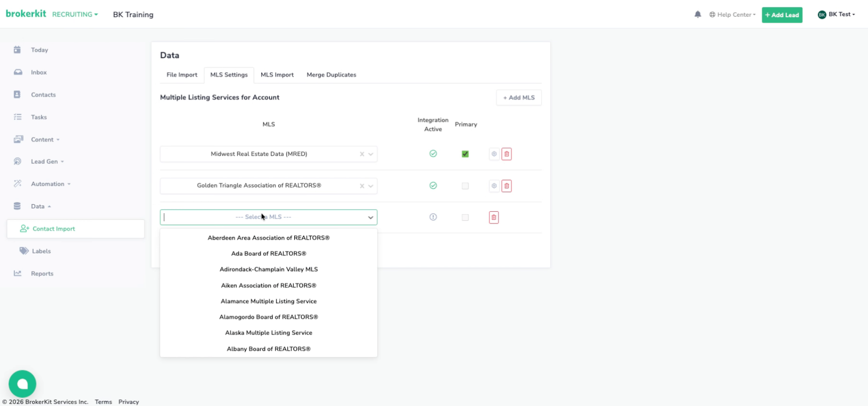Delete the MRED MLS row
The image size is (868, 406).
[x=507, y=154]
